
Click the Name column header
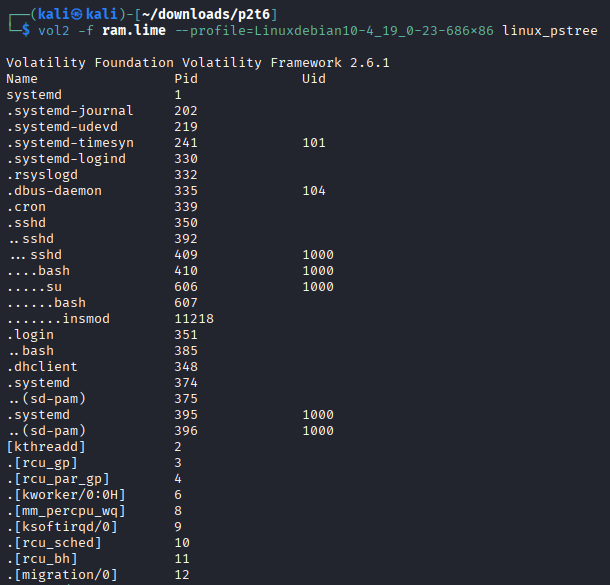point(22,78)
